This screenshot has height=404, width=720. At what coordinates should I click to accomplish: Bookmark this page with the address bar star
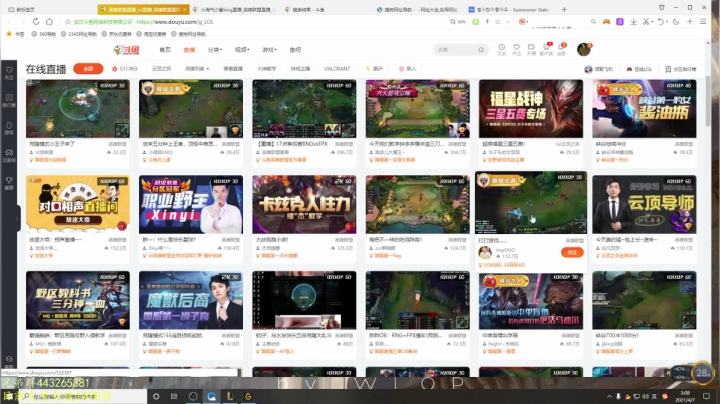click(68, 22)
